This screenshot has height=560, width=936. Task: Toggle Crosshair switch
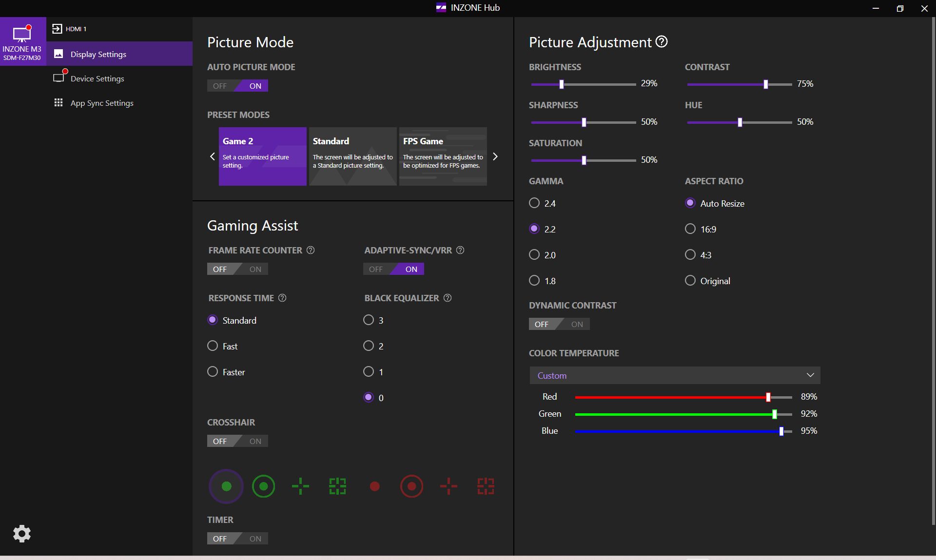point(237,441)
